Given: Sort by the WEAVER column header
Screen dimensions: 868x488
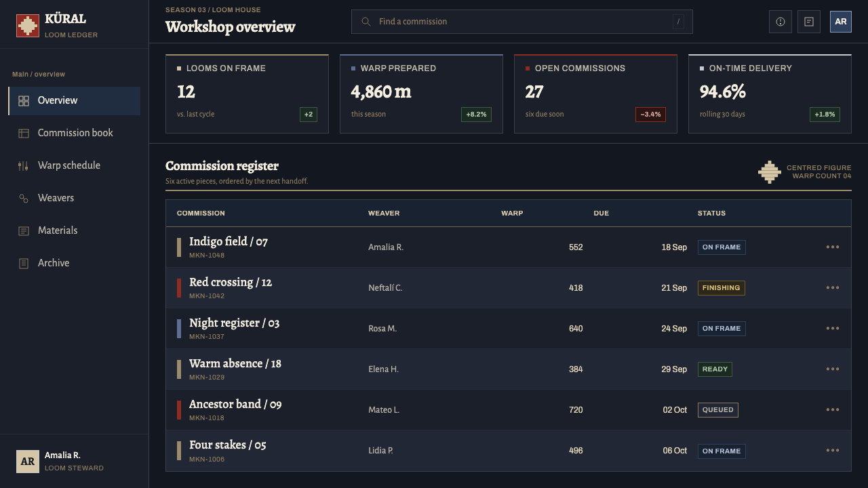Looking at the screenshot, I should [x=384, y=213].
